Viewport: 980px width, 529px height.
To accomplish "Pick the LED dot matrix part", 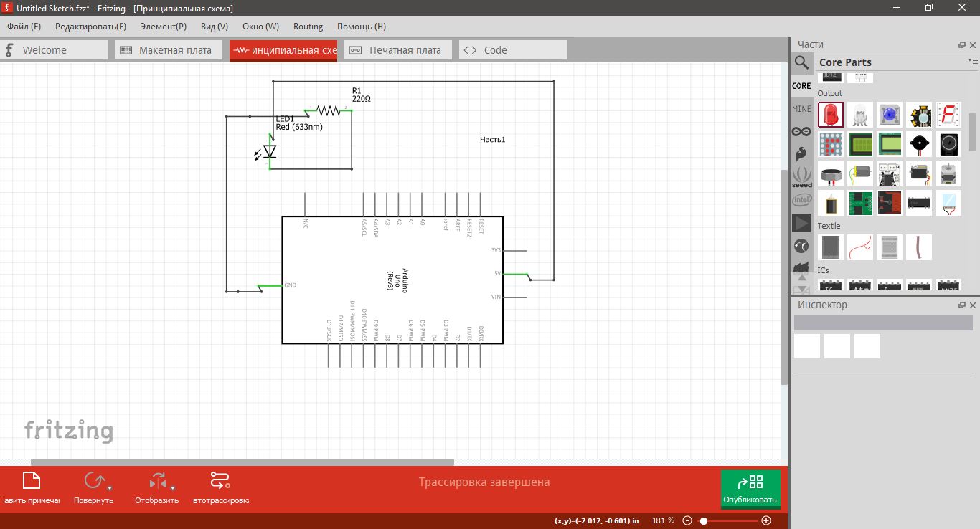I will [831, 144].
